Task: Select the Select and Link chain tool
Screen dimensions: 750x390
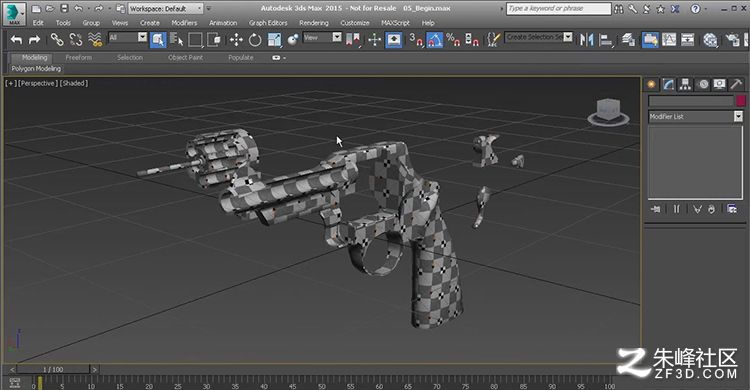Action: [57, 40]
